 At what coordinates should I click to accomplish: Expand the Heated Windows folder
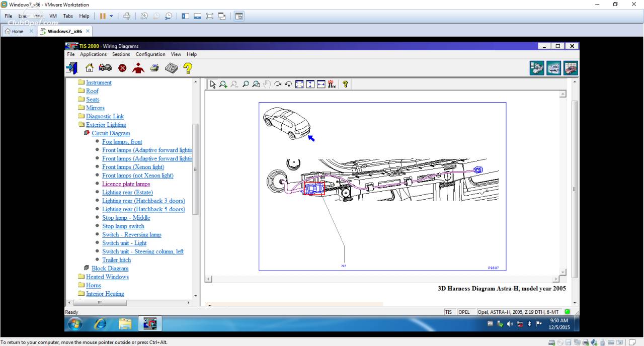(x=81, y=277)
